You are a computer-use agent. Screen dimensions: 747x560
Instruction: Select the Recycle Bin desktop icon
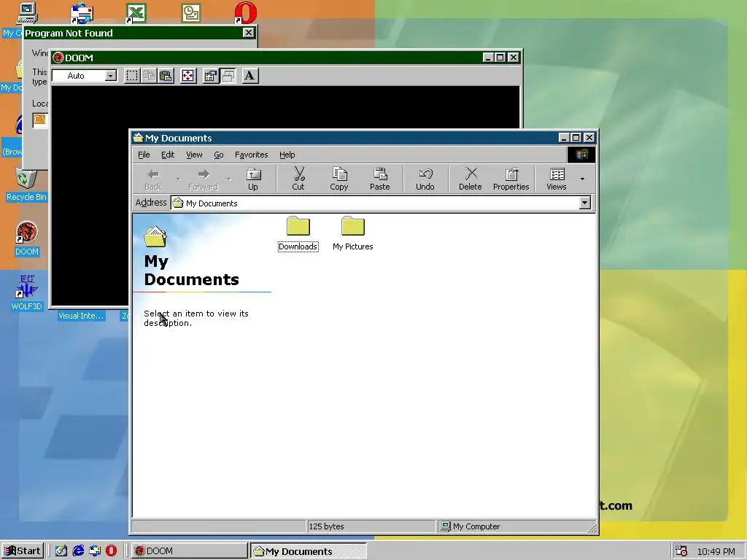coord(26,184)
